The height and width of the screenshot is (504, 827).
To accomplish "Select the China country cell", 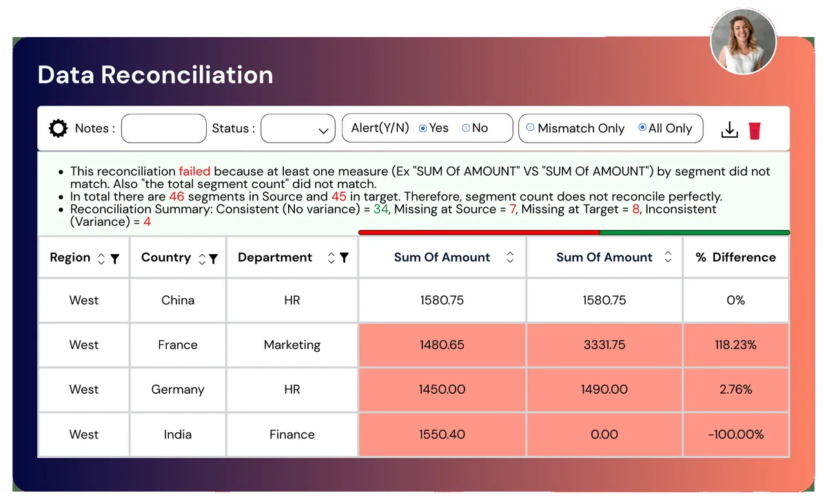I will point(178,300).
